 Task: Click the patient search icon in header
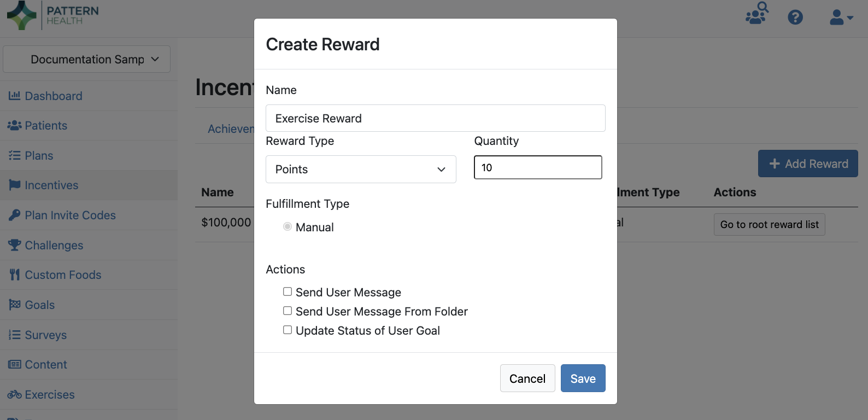pyautogui.click(x=757, y=14)
